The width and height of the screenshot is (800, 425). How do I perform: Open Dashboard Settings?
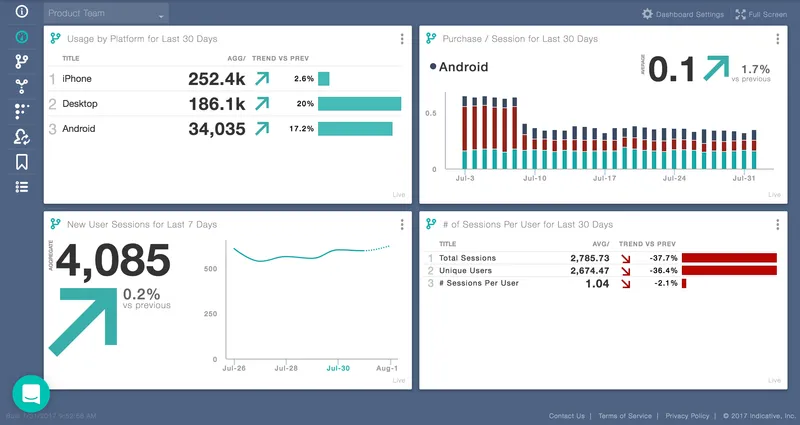tap(683, 14)
